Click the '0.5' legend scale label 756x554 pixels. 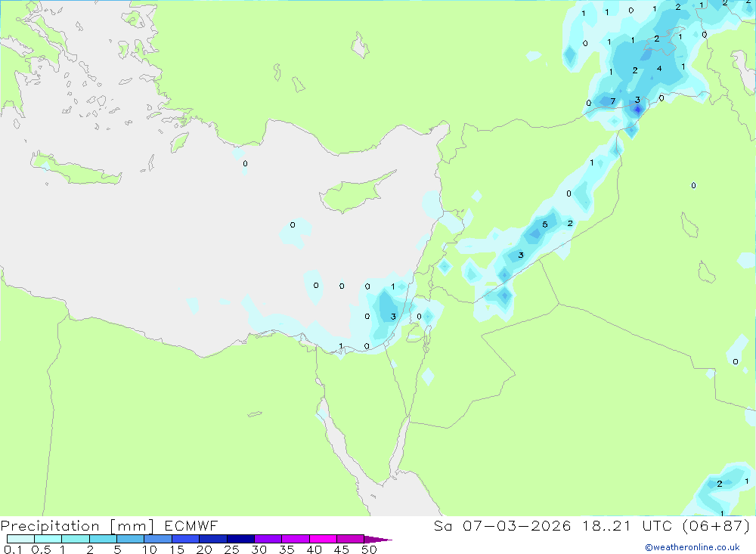point(41,549)
